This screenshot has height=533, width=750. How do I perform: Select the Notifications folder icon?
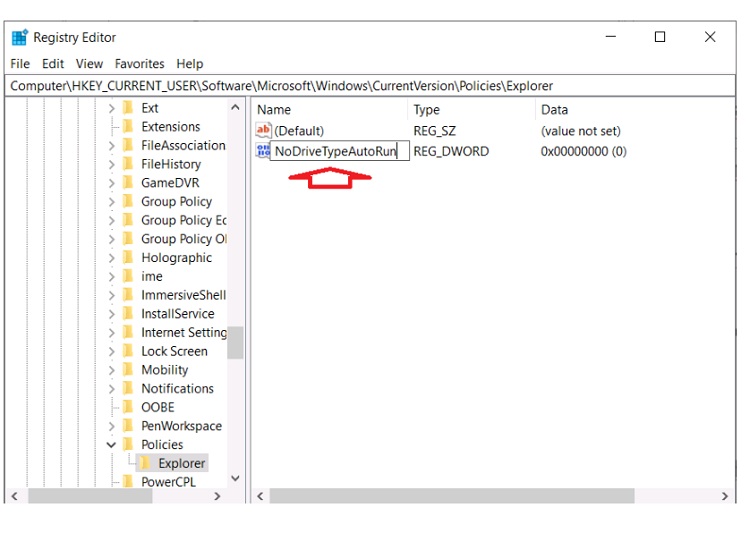pyautogui.click(x=128, y=388)
